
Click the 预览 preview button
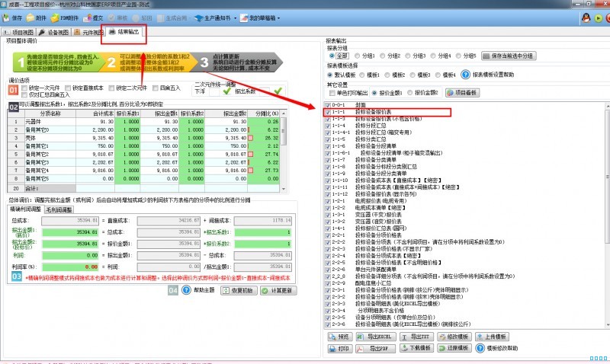[339, 337]
